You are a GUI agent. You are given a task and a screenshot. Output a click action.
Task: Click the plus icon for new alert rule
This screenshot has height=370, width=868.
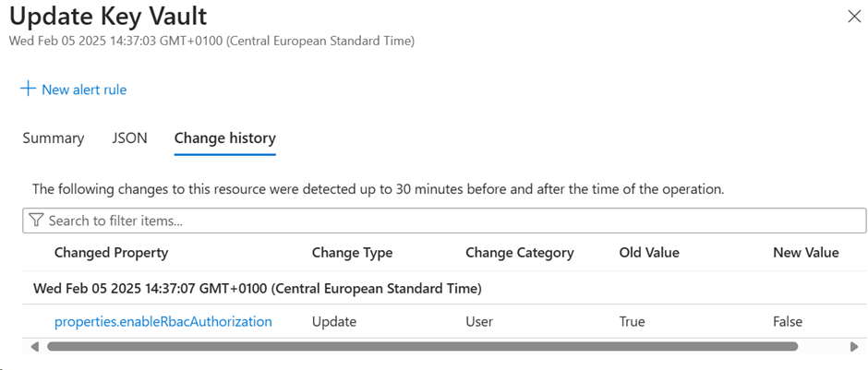tap(28, 90)
